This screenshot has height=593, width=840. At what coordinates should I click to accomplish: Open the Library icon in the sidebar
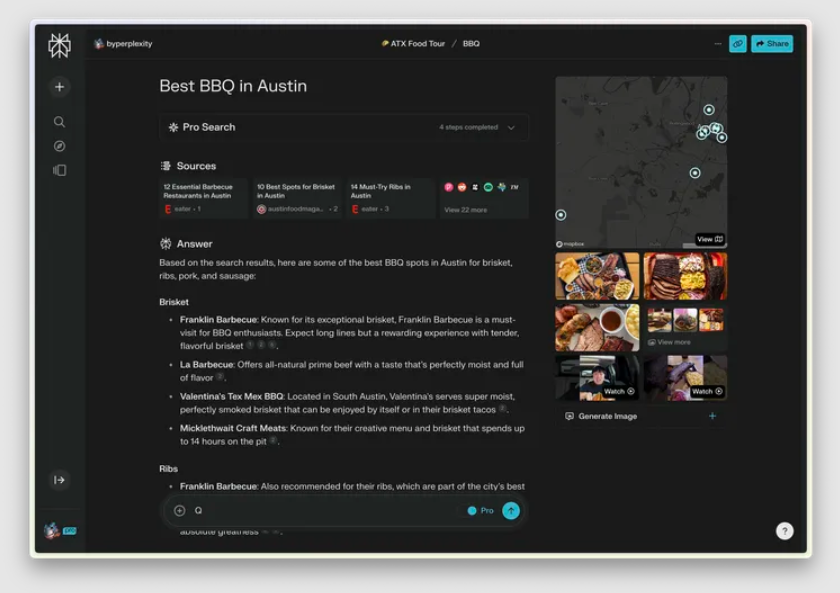pyautogui.click(x=59, y=170)
